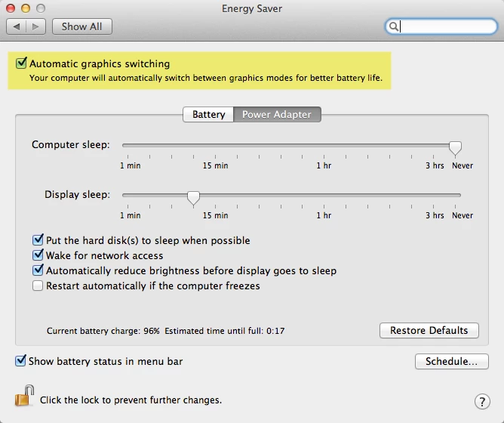Click the red close window button

tap(11, 8)
